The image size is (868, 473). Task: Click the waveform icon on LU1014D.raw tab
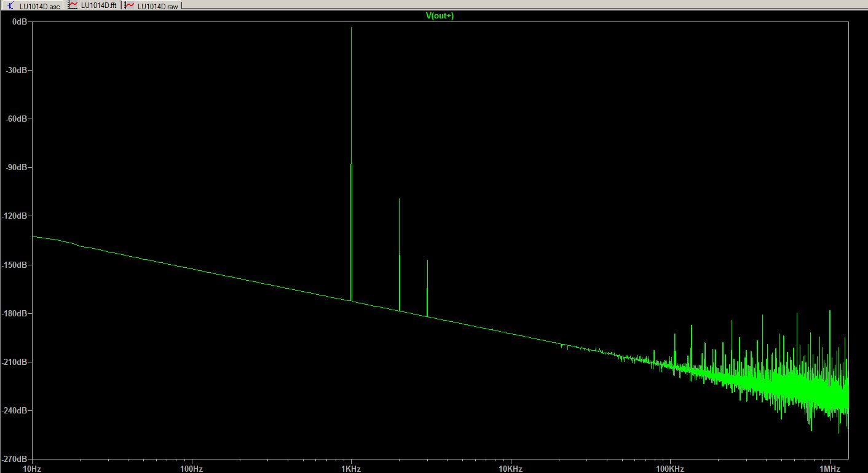[129, 5]
